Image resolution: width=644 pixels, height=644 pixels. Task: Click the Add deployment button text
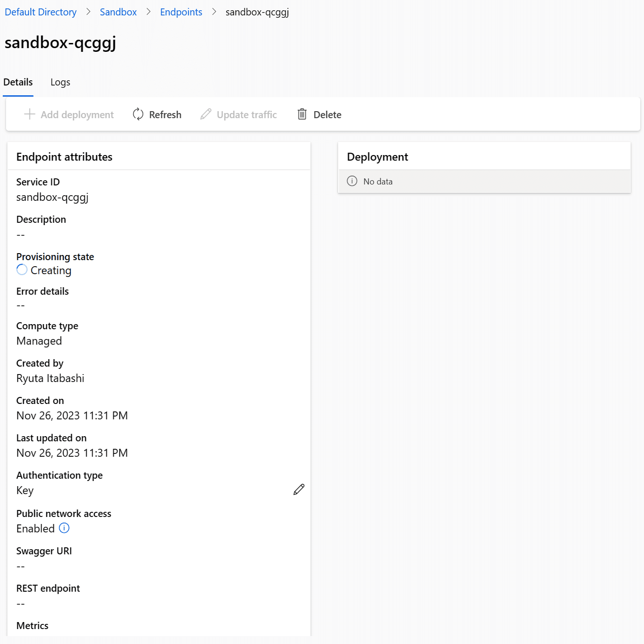pyautogui.click(x=77, y=115)
